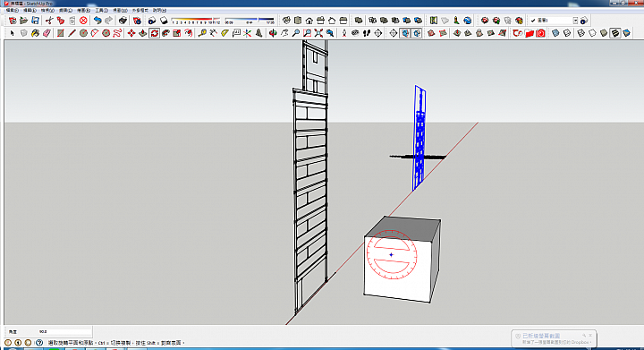Select the Scale tool
This screenshot has width=644, height=350.
click(177, 33)
